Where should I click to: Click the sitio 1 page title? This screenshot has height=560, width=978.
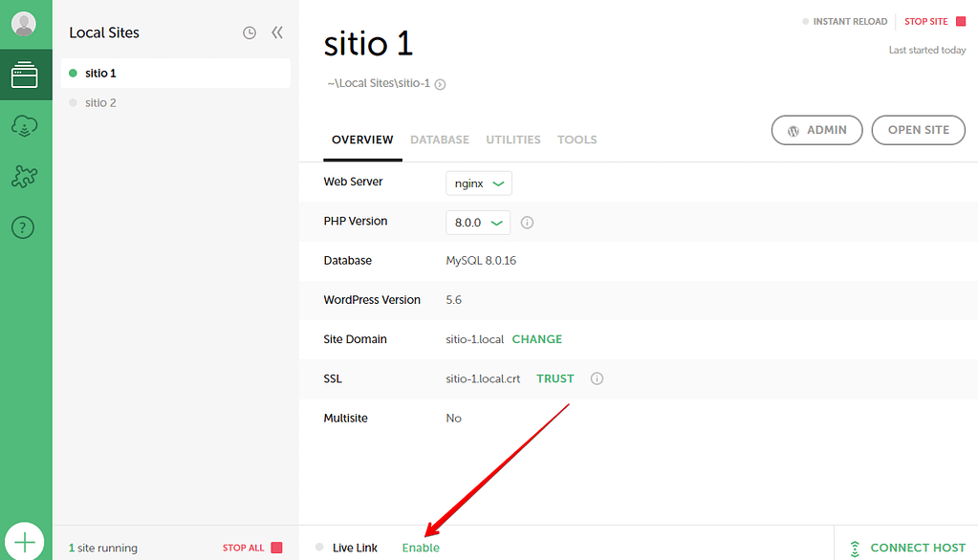click(x=368, y=44)
